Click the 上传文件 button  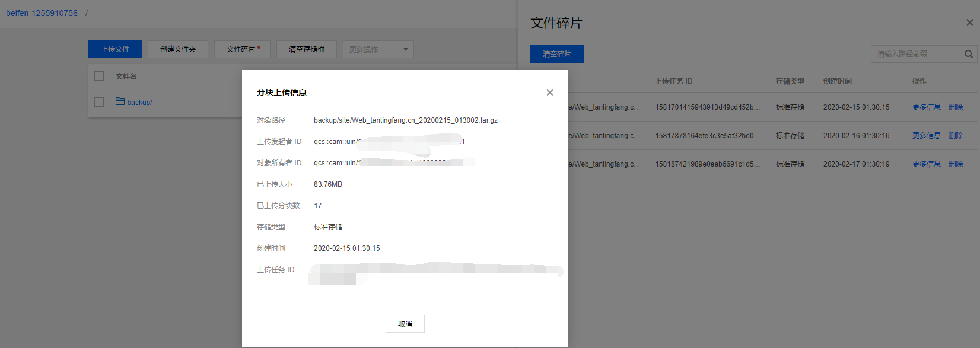[x=115, y=49]
